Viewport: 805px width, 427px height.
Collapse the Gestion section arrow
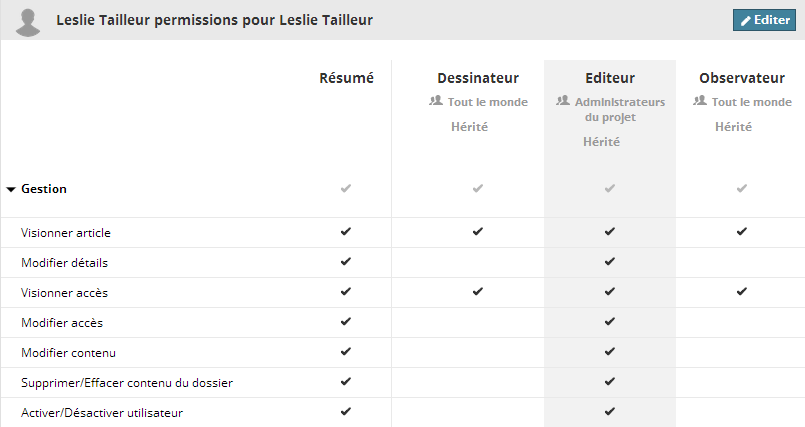[10, 188]
